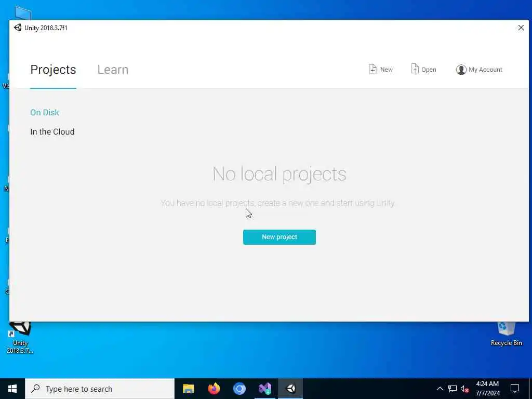532x399 pixels.
Task: Switch to the Learn tab
Action: [113, 70]
